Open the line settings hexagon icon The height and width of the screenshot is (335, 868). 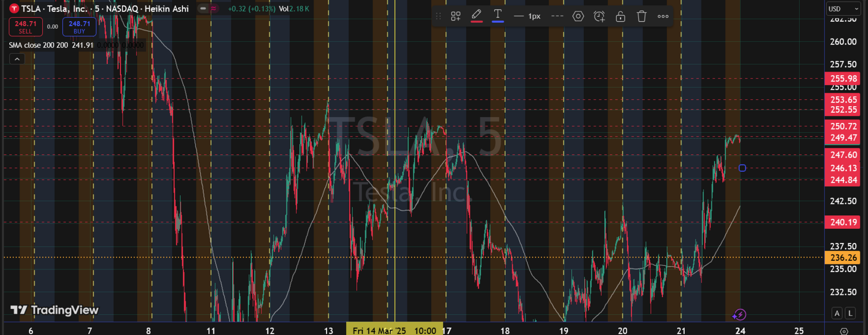click(x=578, y=16)
